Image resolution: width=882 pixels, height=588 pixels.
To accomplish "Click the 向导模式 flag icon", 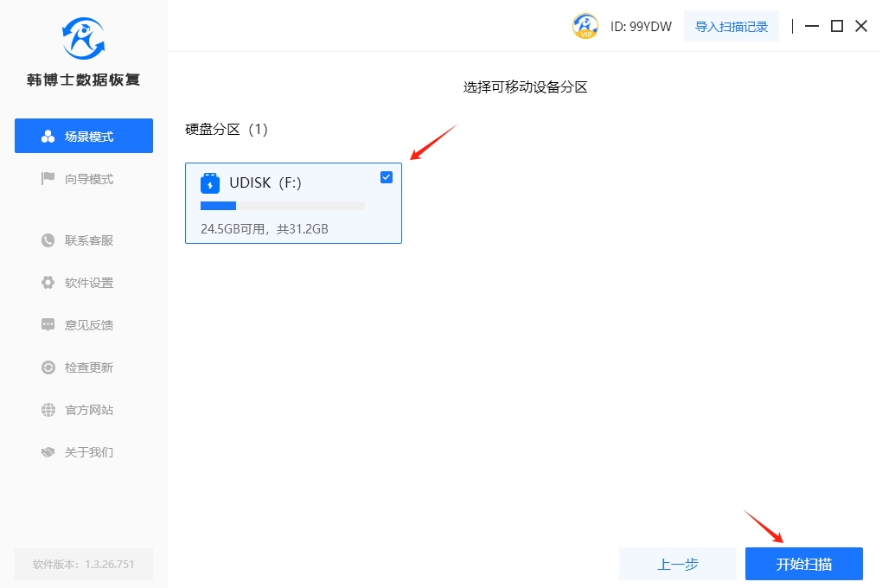I will pos(48,179).
